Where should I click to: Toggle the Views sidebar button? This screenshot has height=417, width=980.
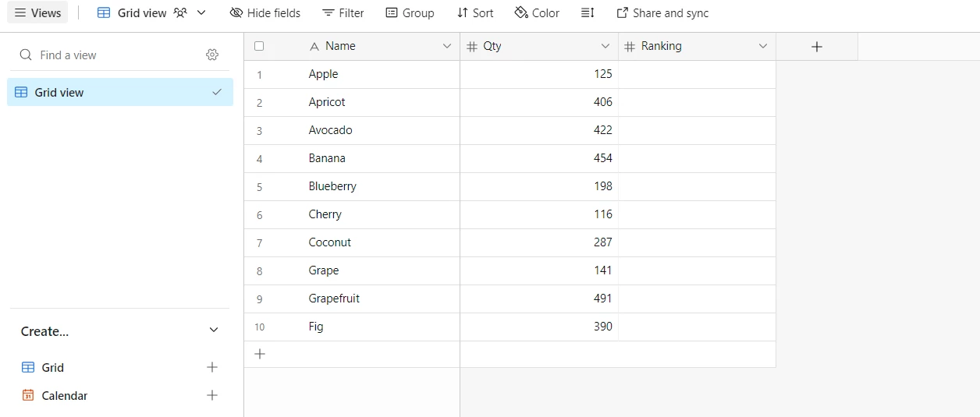(38, 13)
